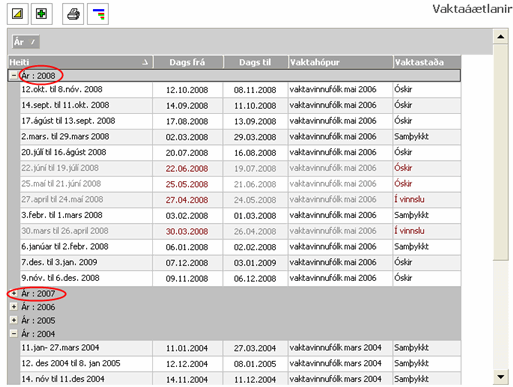Collapse the Ár : 2008 group
The image size is (513, 387).
pos(13,76)
